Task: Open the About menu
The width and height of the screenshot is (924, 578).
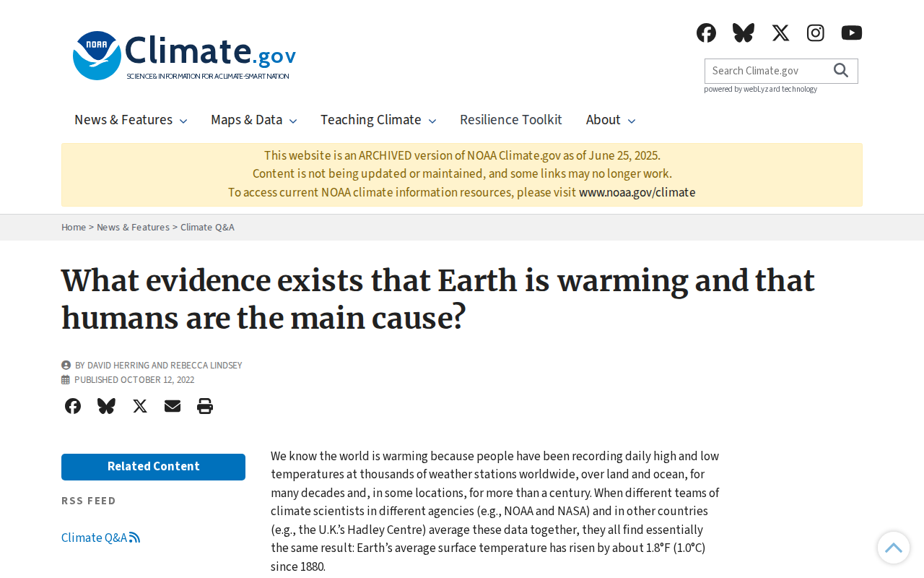Action: point(611,120)
